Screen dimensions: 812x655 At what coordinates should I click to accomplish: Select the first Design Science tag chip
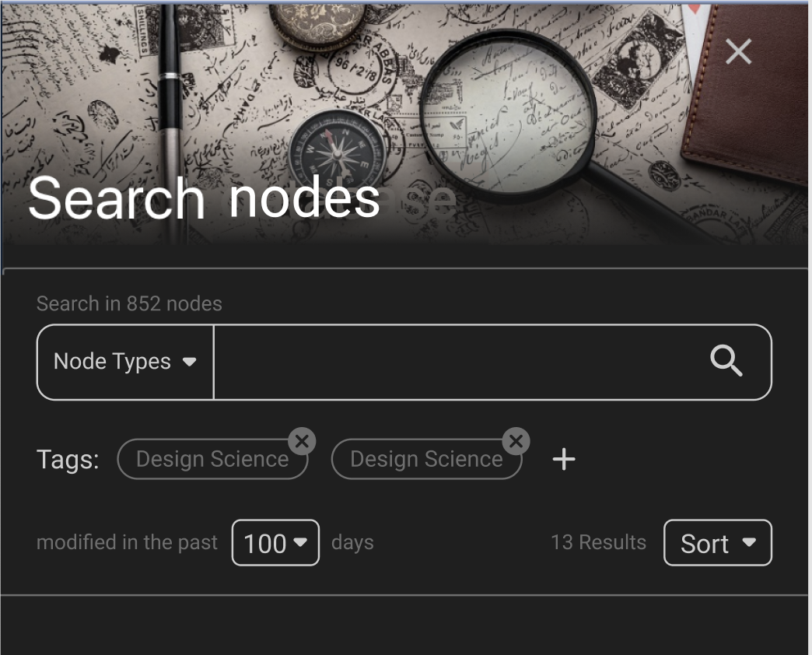pos(212,459)
